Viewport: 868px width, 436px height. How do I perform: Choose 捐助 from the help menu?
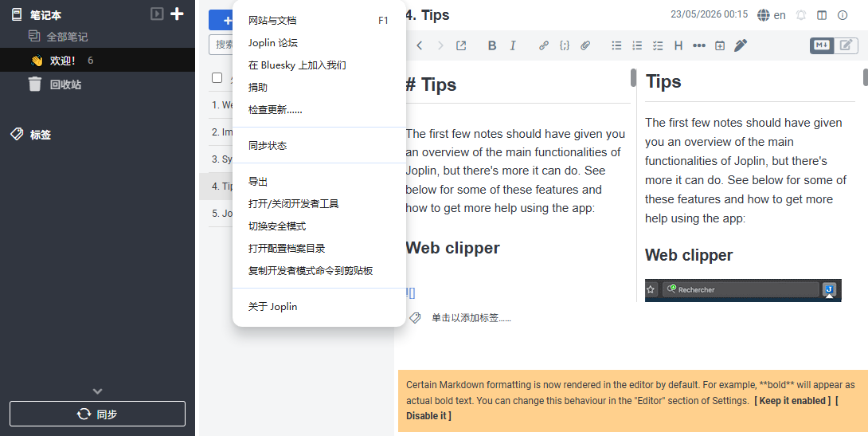pyautogui.click(x=319, y=87)
